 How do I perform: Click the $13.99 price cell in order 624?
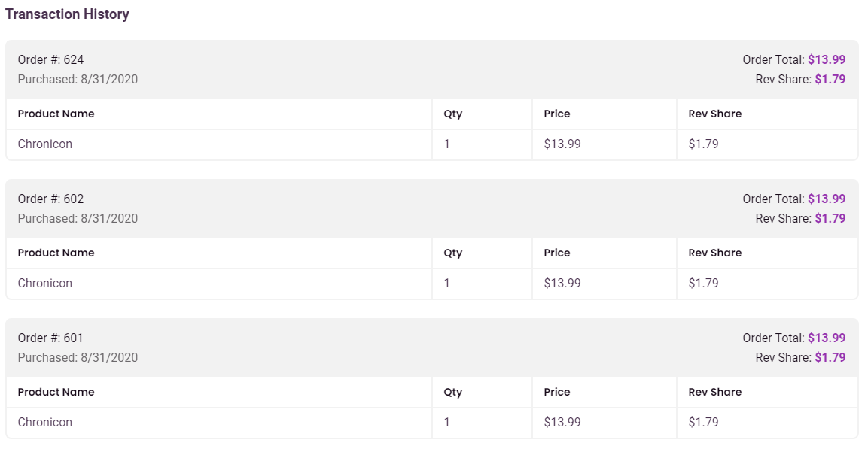562,144
